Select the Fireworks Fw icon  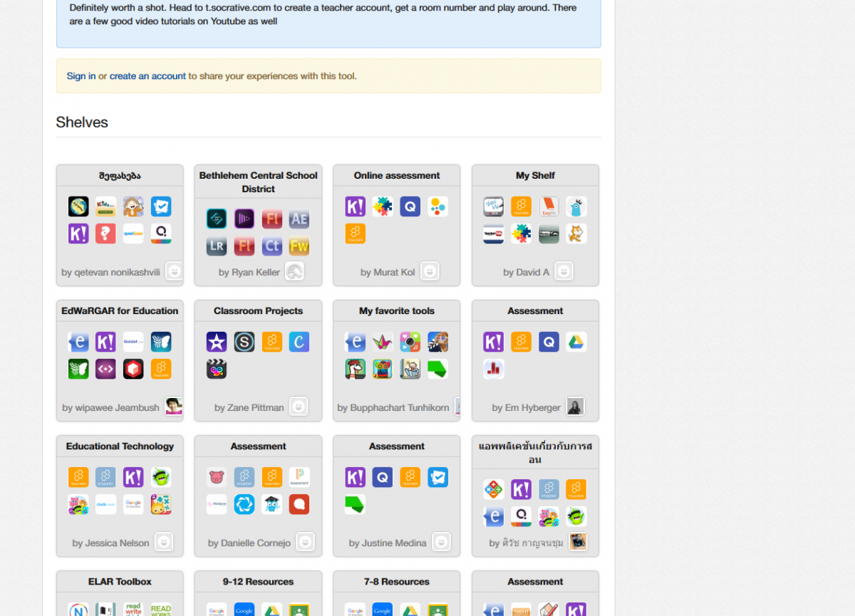click(299, 246)
